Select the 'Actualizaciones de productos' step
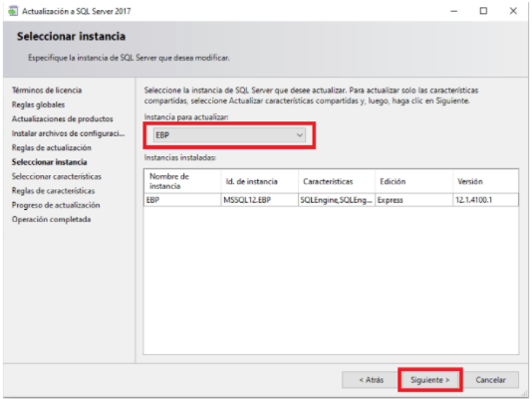 click(63, 119)
